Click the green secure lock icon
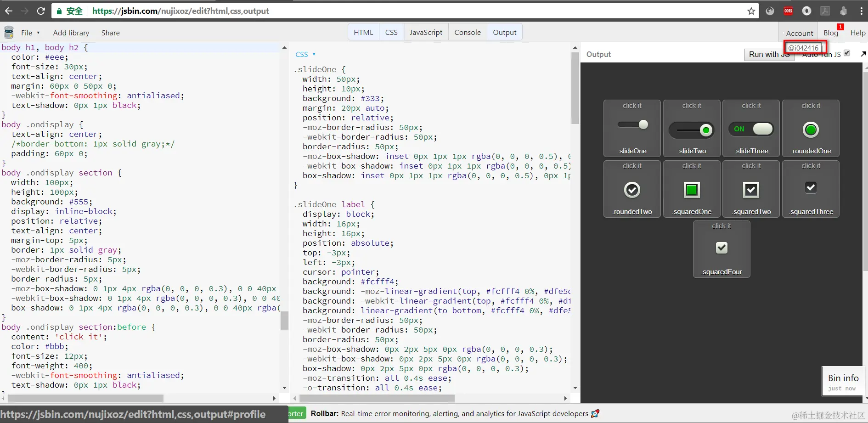The image size is (868, 423). point(59,11)
